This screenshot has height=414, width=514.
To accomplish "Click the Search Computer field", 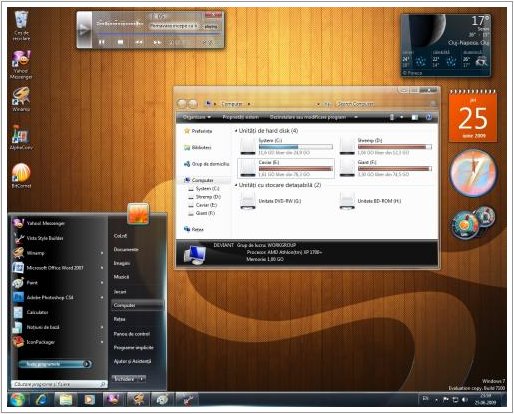I will (x=386, y=104).
